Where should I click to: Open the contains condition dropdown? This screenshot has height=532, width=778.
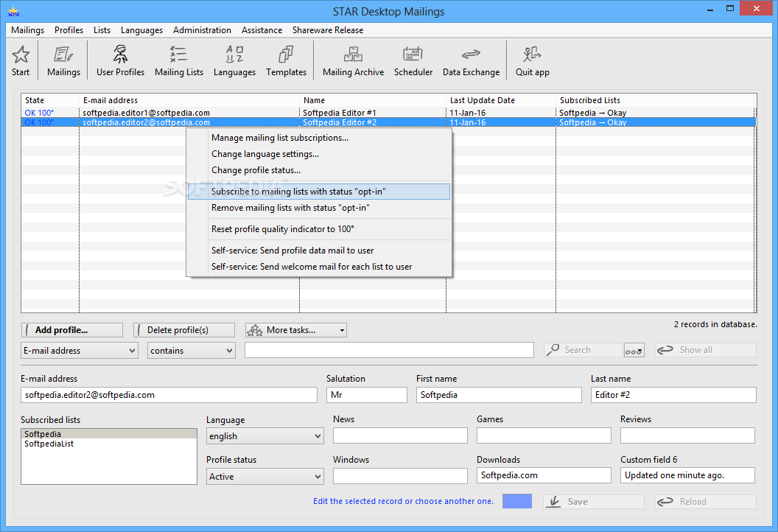191,350
